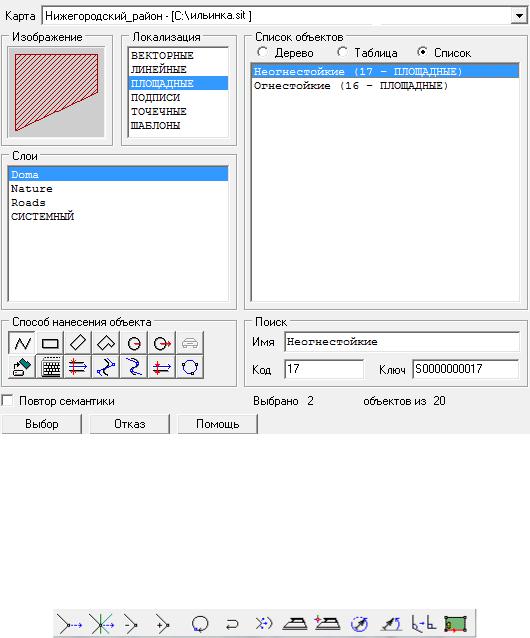This screenshot has width=530, height=638.
Task: Select the СИСТЕМНЫЙ layer
Action: point(118,216)
